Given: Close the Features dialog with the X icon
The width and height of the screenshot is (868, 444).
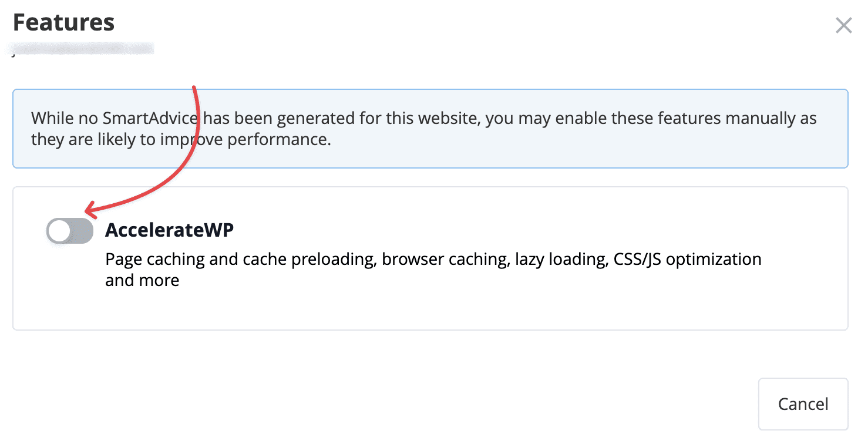Looking at the screenshot, I should point(843,26).
